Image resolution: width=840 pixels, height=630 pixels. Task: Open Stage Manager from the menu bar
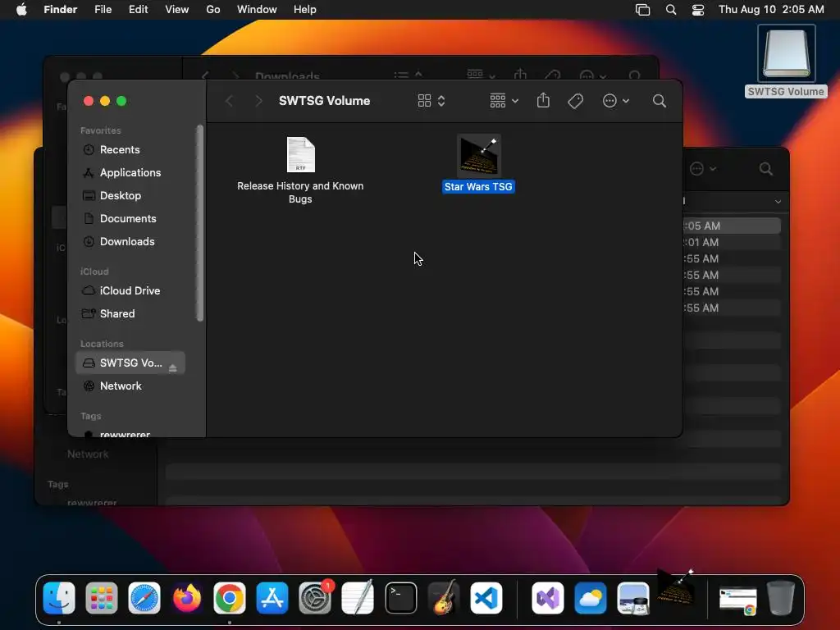[x=642, y=10]
